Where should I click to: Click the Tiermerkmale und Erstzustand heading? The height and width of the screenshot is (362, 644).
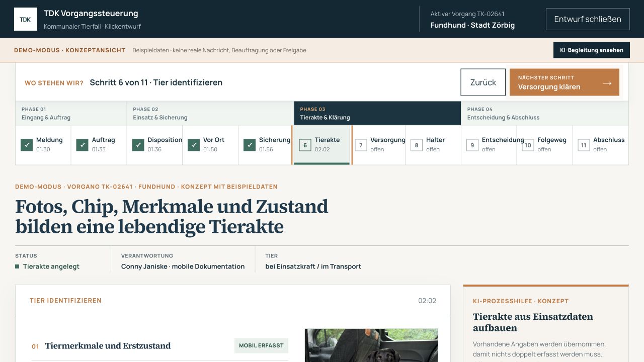click(108, 346)
